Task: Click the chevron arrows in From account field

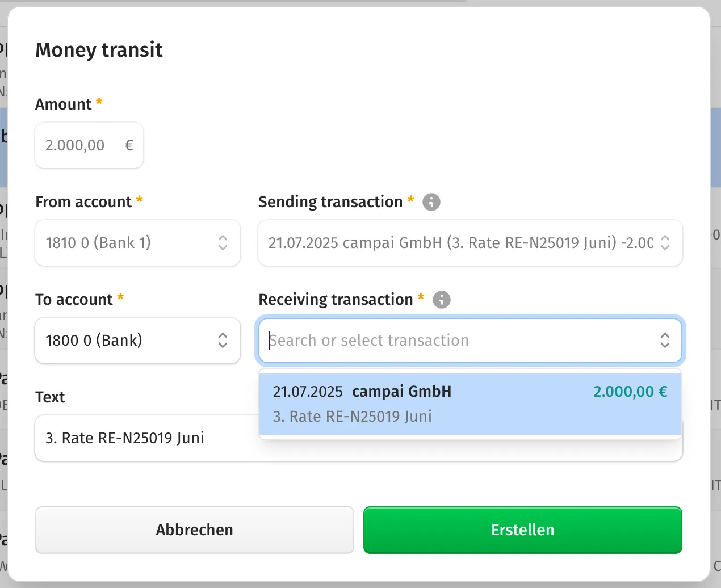Action: 223,243
